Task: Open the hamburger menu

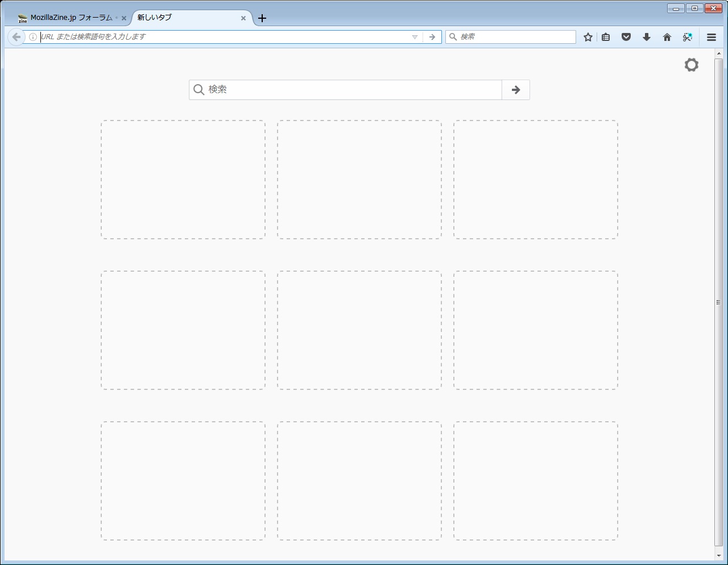Action: (x=712, y=37)
